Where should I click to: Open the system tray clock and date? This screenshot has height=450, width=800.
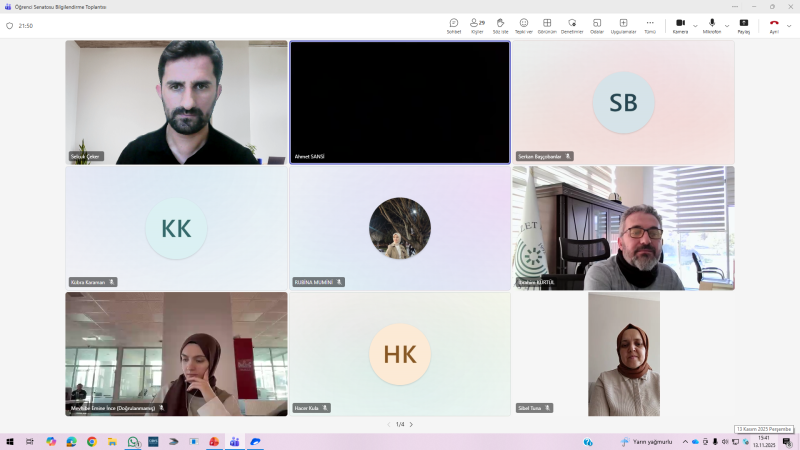pyautogui.click(x=763, y=441)
